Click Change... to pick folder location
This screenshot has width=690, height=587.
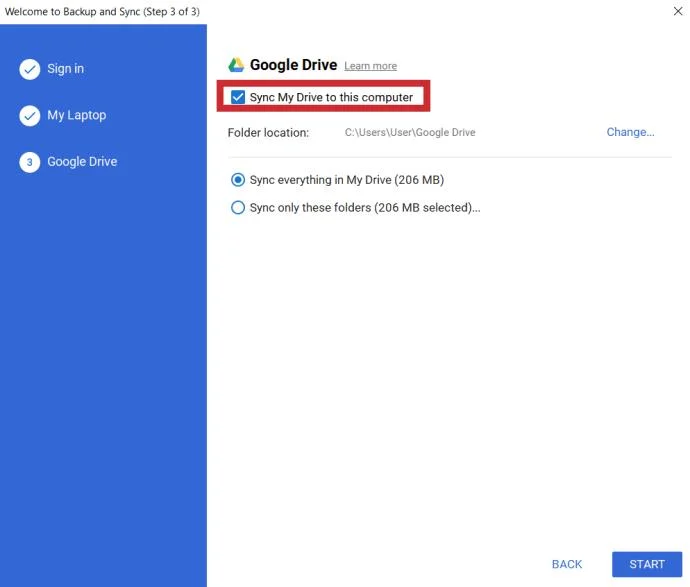point(630,132)
